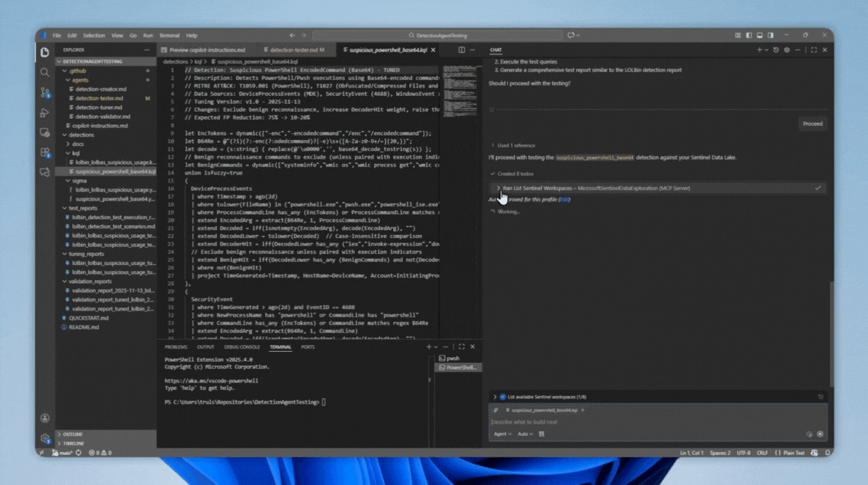This screenshot has height=485, width=868.
Task: Toggle the secondary sidebar layout button
Action: pos(770,35)
